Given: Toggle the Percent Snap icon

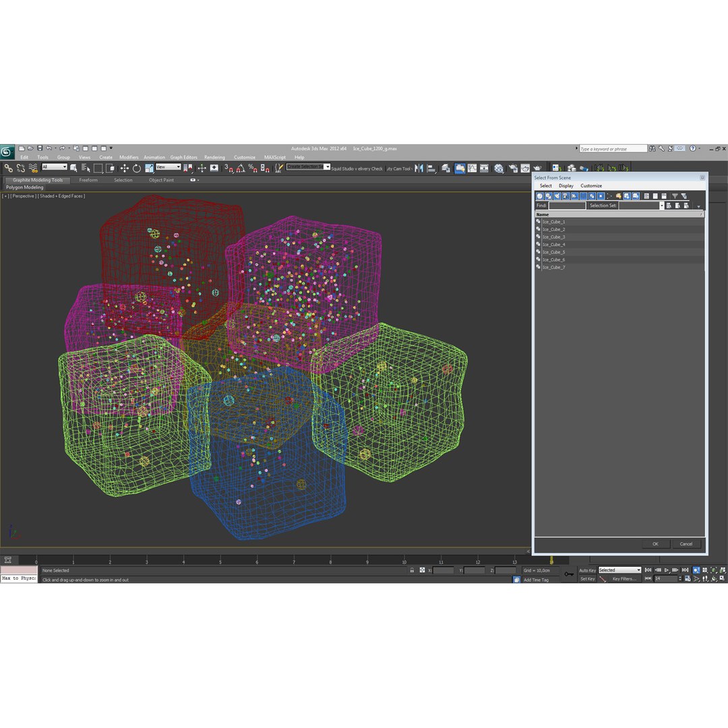Looking at the screenshot, I should [x=253, y=168].
